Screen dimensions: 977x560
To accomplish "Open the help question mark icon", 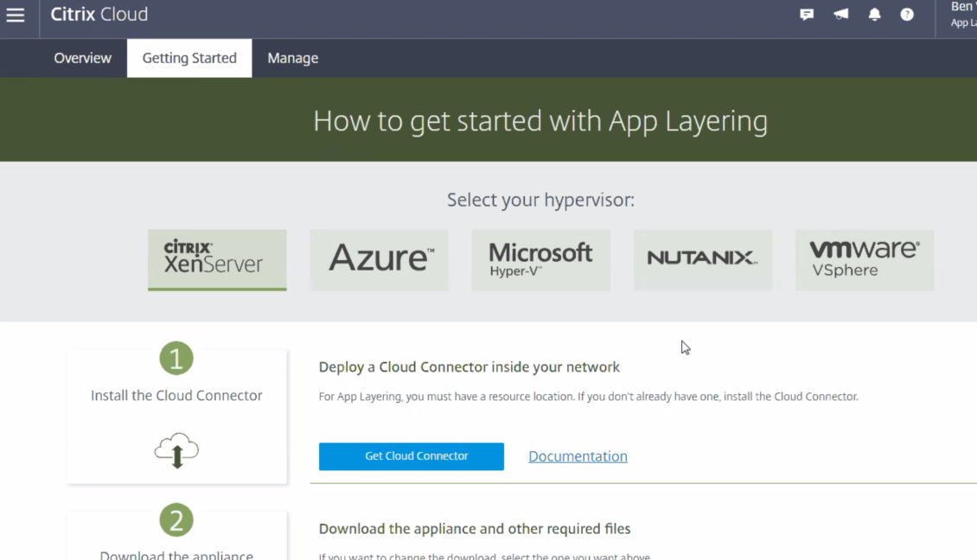I will pyautogui.click(x=907, y=15).
